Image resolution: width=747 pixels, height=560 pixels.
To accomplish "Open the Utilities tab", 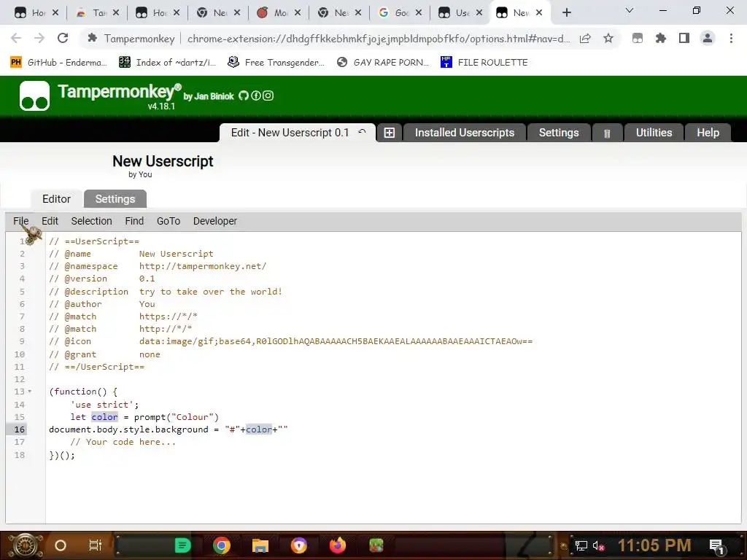I will coord(654,133).
